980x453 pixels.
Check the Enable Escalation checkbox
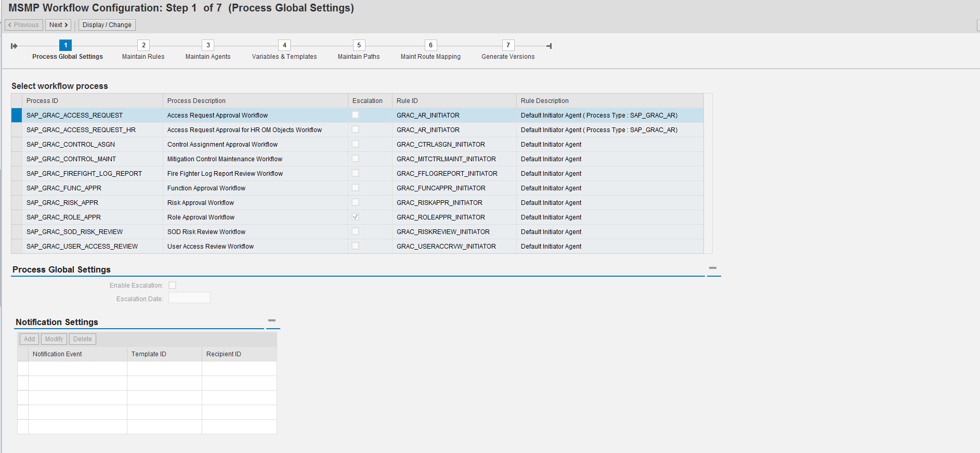(x=173, y=286)
